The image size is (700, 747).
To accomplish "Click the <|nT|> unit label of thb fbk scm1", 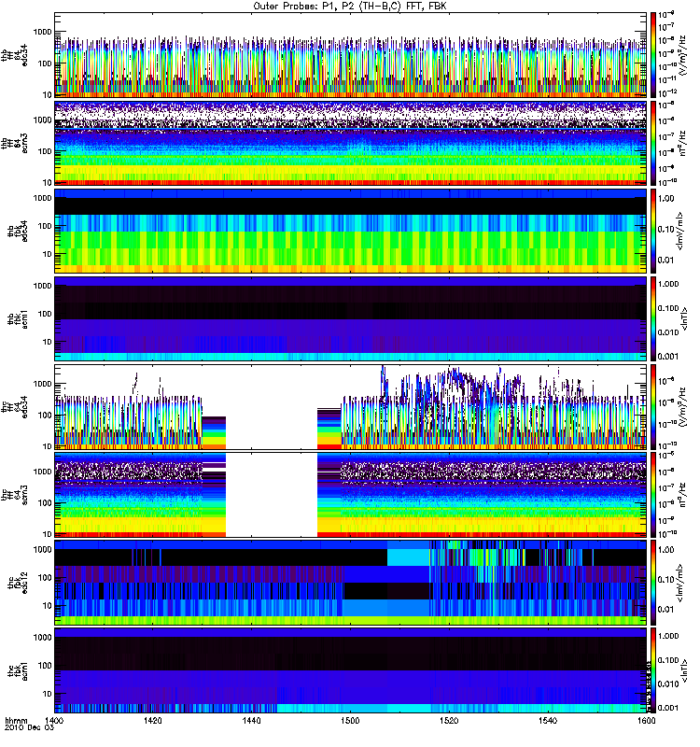I will [685, 318].
